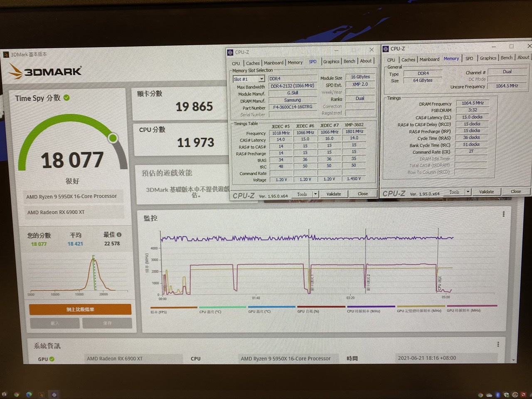Click the Time Spy score 18 077

click(x=72, y=160)
